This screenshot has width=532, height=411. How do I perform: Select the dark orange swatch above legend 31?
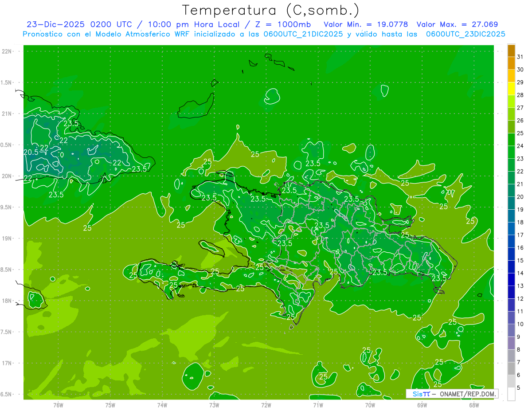coord(511,51)
